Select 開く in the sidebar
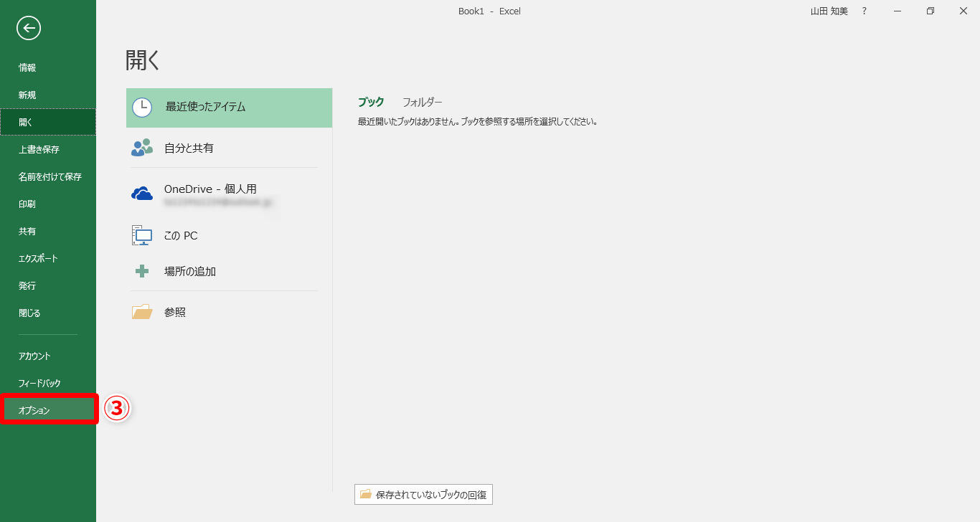 point(48,122)
